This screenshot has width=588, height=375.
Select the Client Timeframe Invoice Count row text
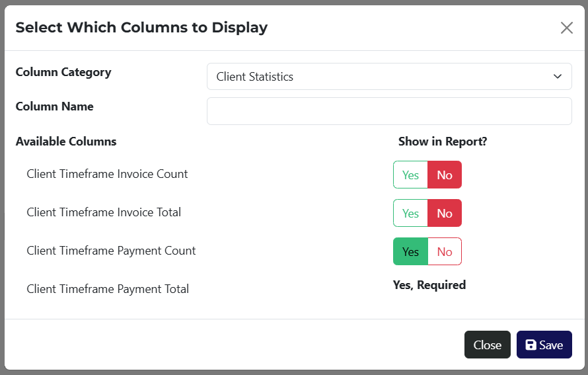tap(107, 174)
